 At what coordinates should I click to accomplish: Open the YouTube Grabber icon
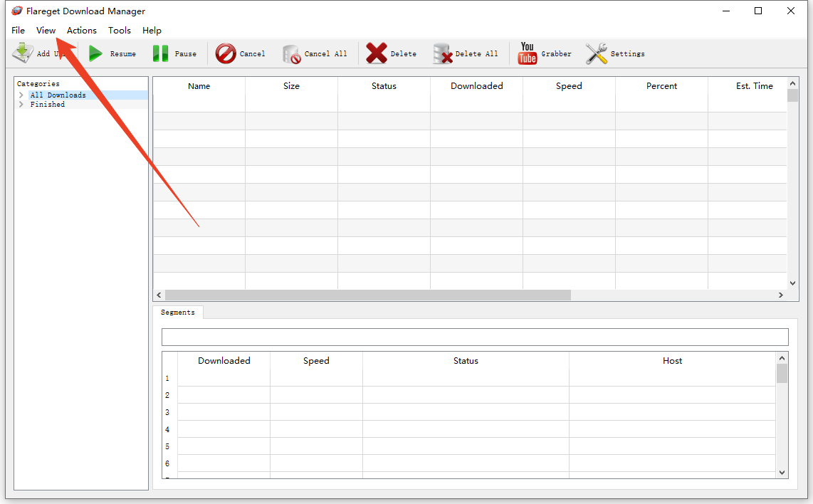pos(528,53)
